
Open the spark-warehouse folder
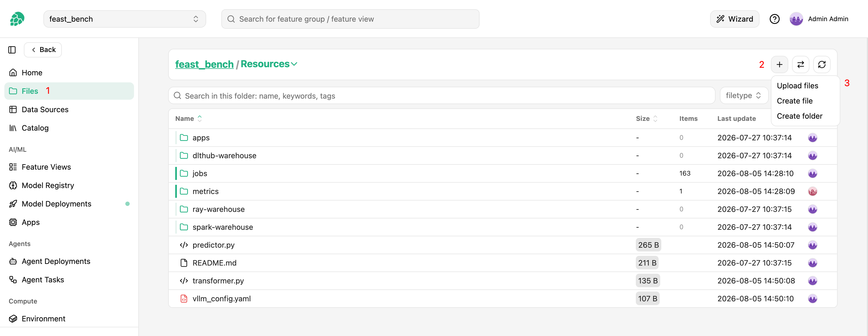pos(222,227)
